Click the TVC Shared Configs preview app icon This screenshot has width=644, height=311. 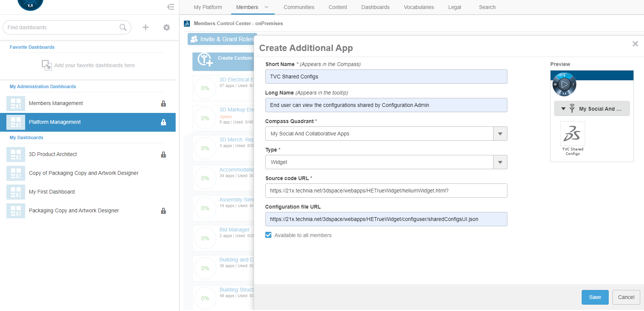coord(572,134)
